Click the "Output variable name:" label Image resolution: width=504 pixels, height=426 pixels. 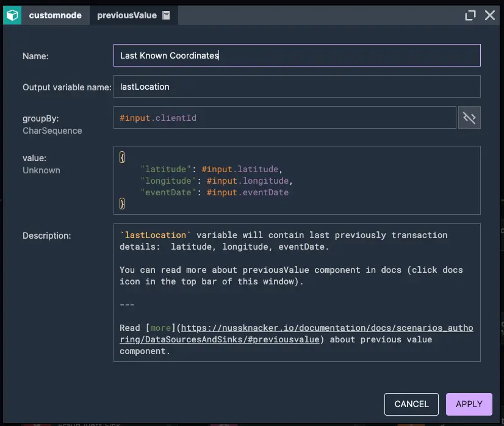67,87
